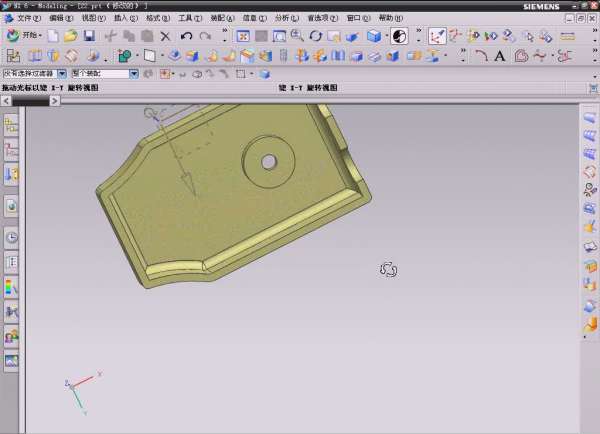Open the 格式(R) Format menu
Viewport: 600px width, 434px height.
[x=158, y=18]
